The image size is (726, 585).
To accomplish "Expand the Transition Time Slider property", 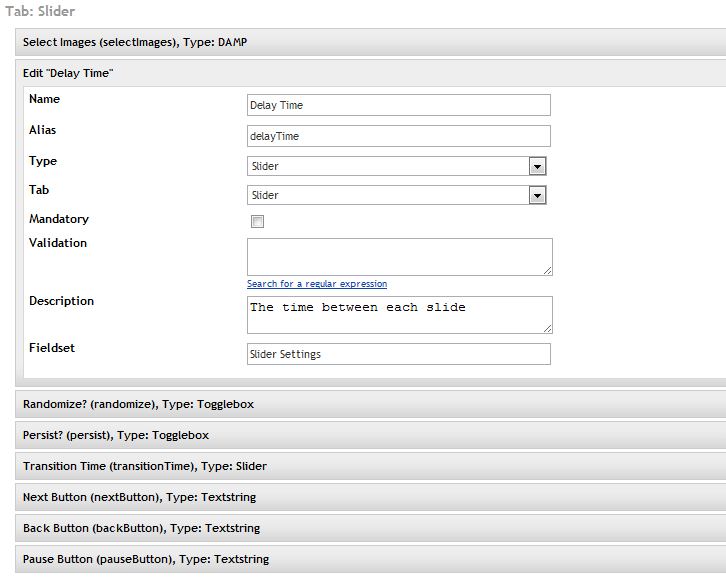I will coord(370,466).
